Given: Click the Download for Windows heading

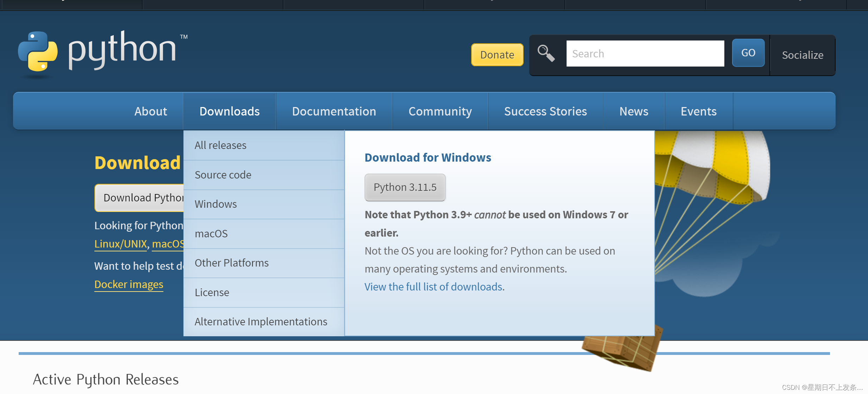Looking at the screenshot, I should click(x=428, y=158).
